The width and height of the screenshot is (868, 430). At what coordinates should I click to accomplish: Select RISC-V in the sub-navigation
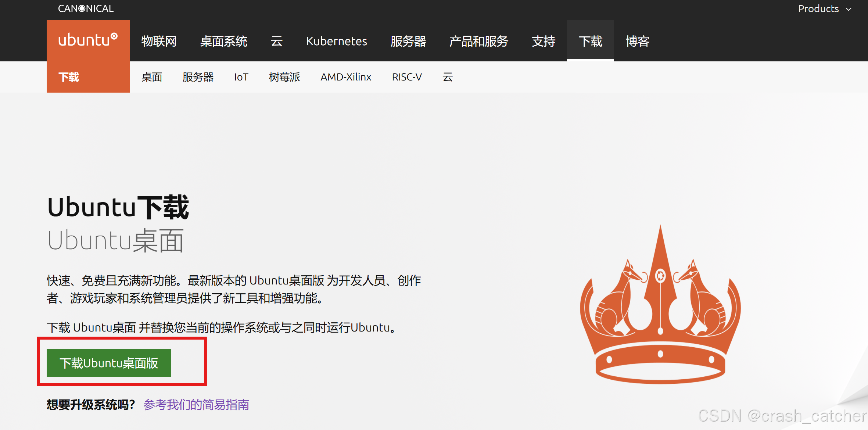pos(407,77)
